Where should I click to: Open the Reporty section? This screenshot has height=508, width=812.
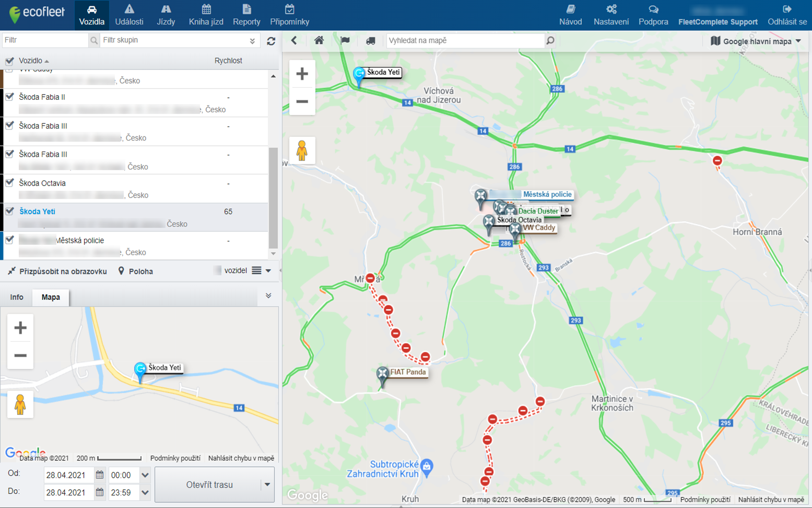click(246, 15)
